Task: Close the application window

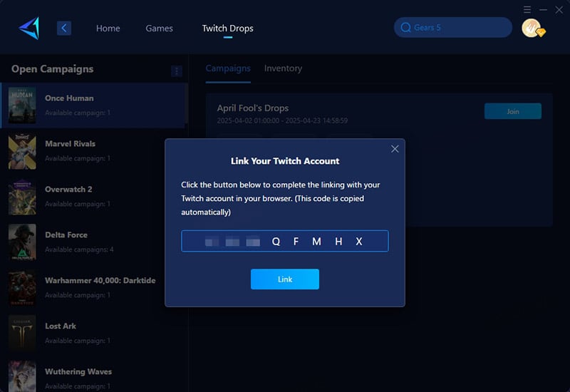Action: coord(559,10)
